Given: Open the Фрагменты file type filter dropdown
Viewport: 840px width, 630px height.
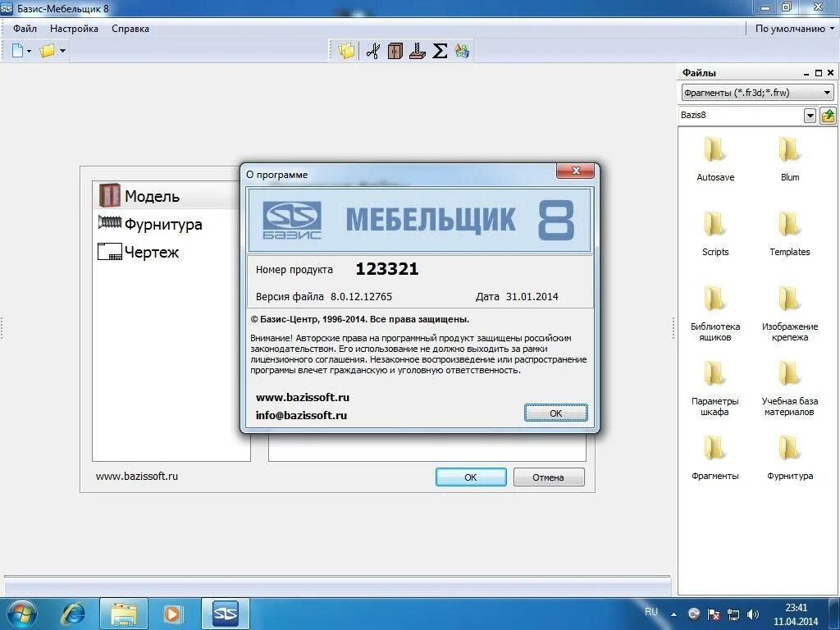Looking at the screenshot, I should tap(757, 92).
